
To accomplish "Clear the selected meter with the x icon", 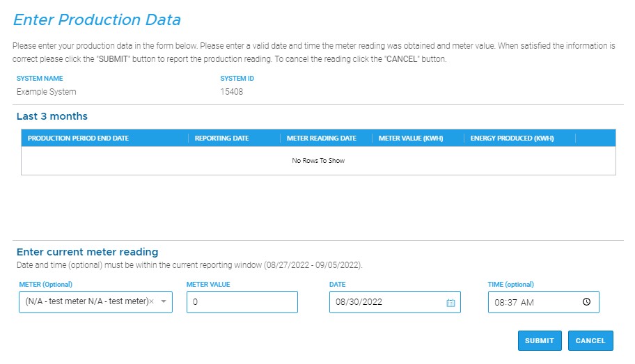I will point(152,301).
